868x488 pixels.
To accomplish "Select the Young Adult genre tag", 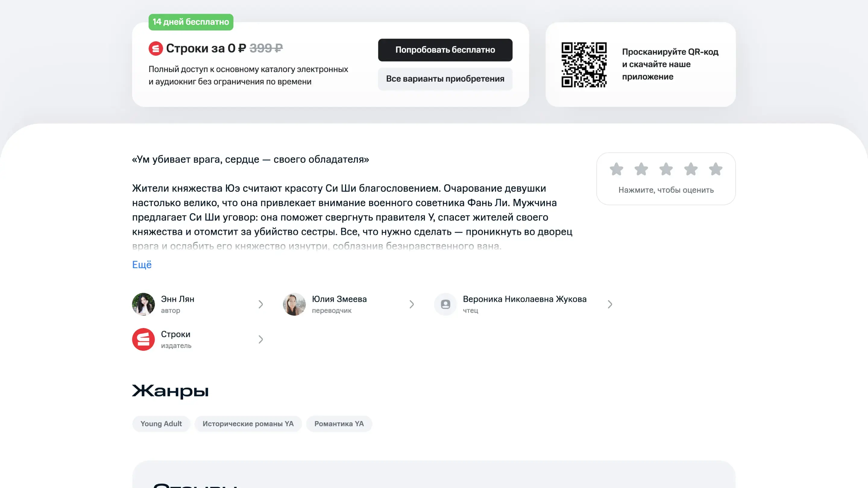I will (161, 424).
